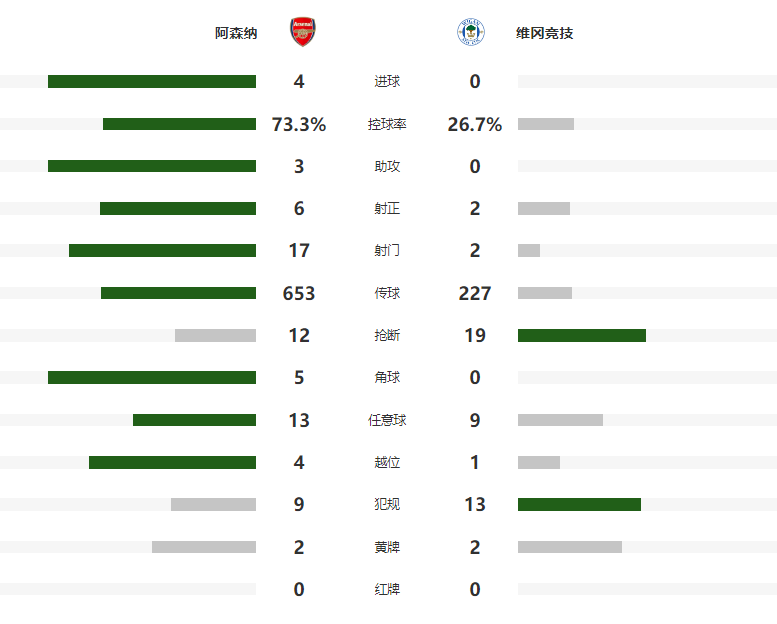
Task: Open the 阿森纳 team name link
Action: (x=236, y=33)
